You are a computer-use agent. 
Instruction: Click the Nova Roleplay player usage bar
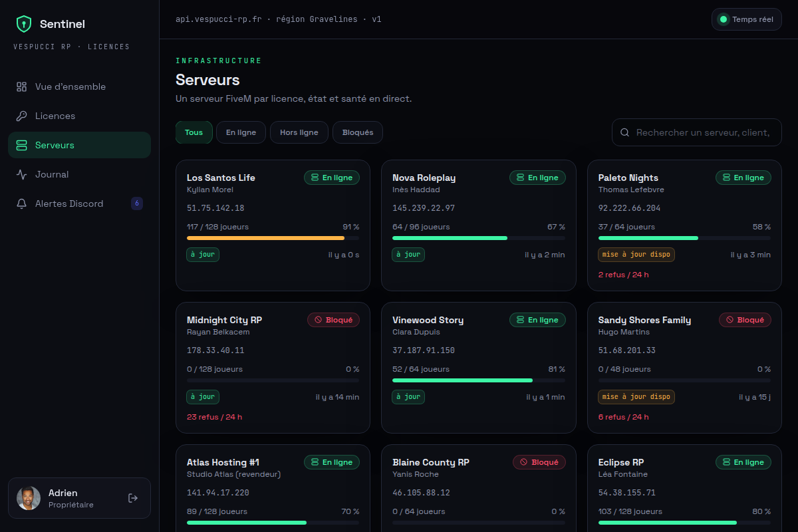tap(479, 237)
